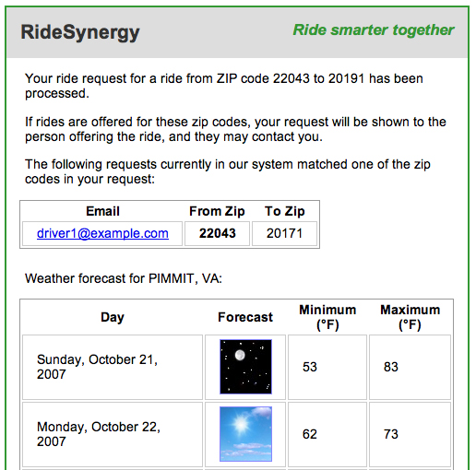Click the Day column header
This screenshot has width=476, height=470.
[x=113, y=317]
